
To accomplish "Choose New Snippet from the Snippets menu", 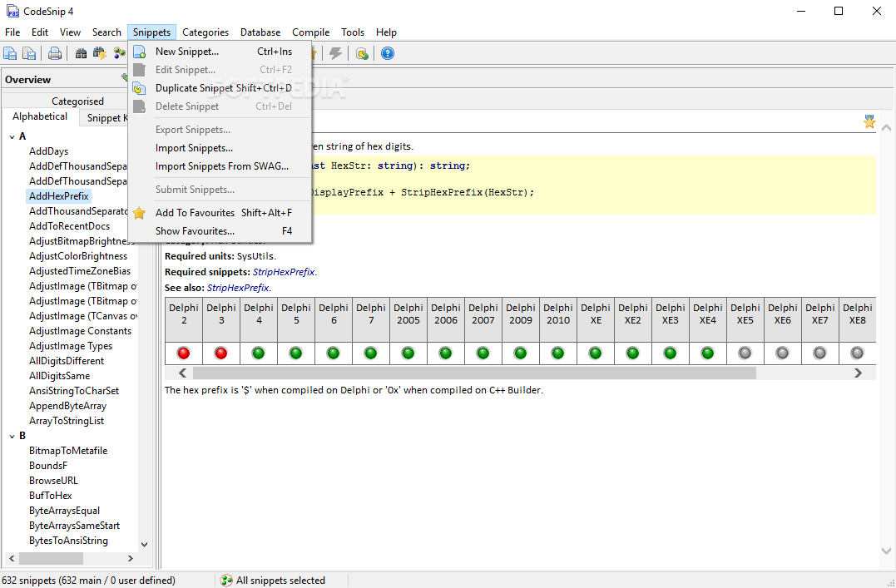I will click(x=220, y=52).
